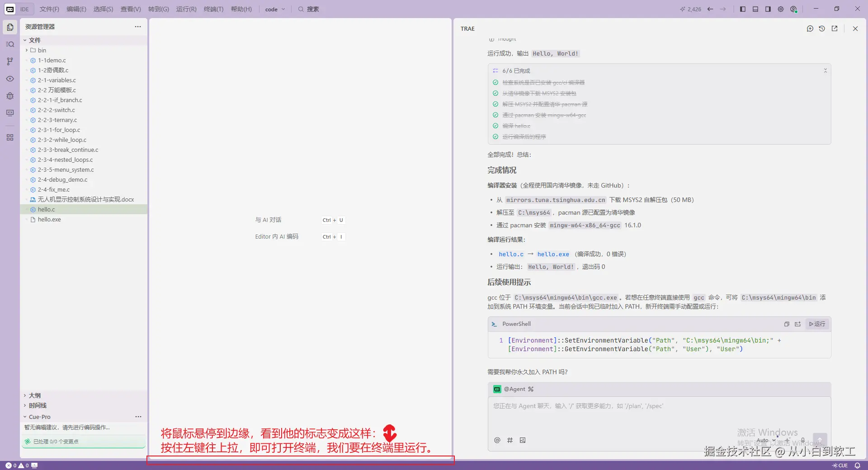Open the code workspace dropdown
Image resolution: width=868 pixels, height=470 pixels.
[275, 9]
